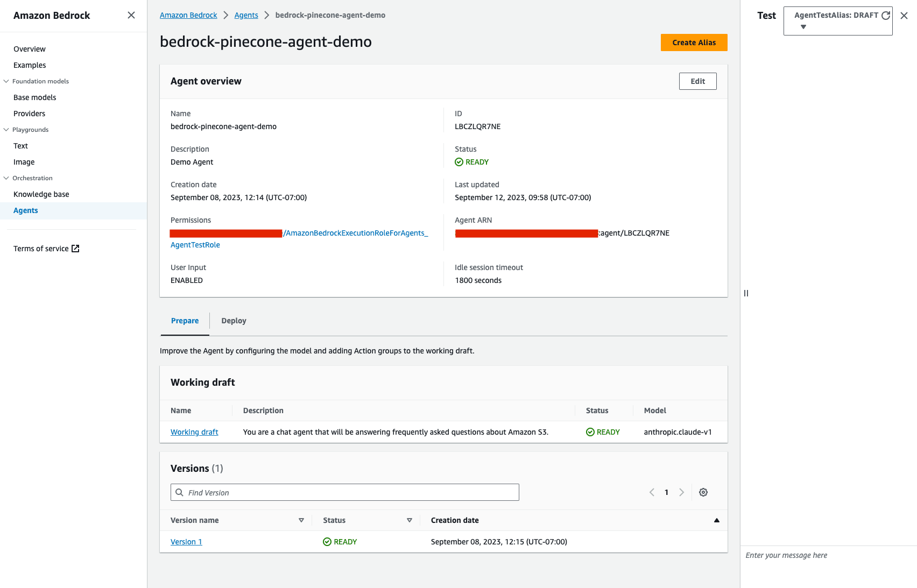Go to next versions page
917x588 pixels.
tap(682, 492)
